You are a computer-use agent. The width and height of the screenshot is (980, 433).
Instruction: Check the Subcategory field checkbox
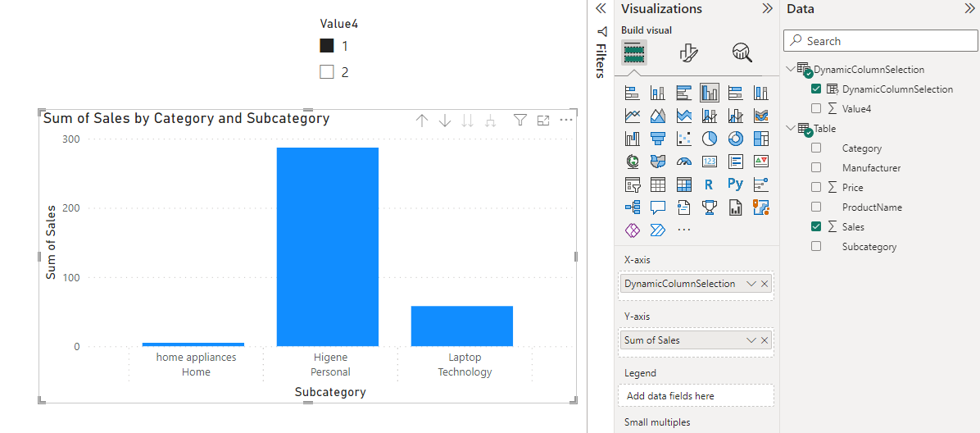[815, 246]
